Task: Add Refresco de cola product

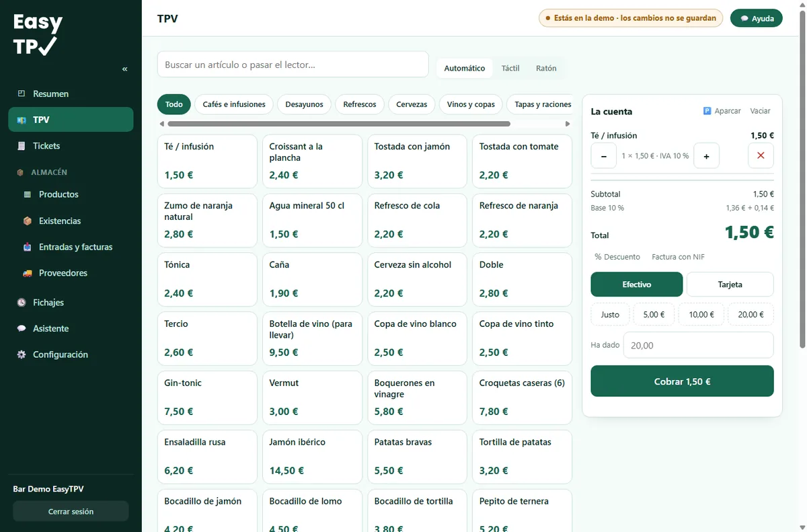Action: (417, 221)
